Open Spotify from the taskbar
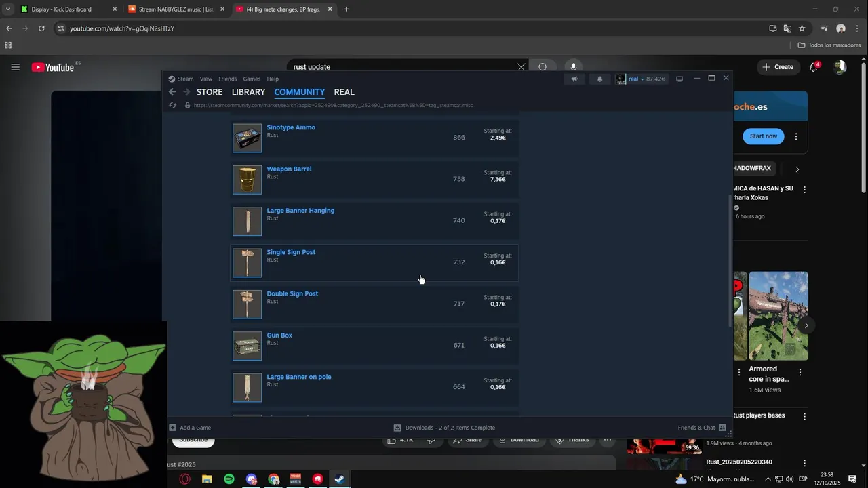The height and width of the screenshot is (488, 868). point(229,479)
